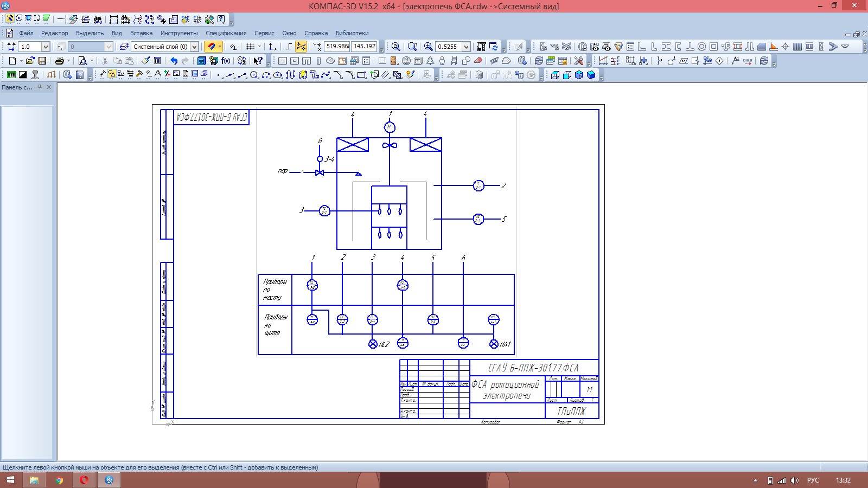Open Windows Start button
Image resolution: width=868 pixels, height=488 pixels.
(10, 480)
